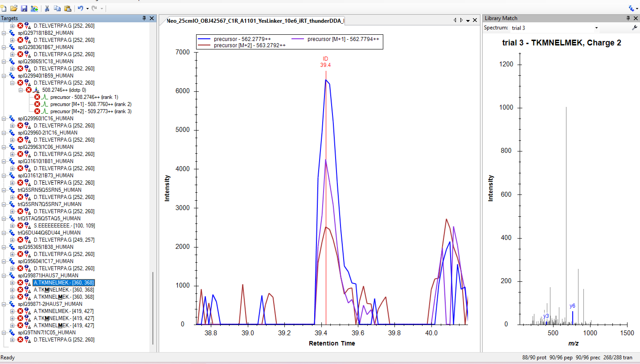Click the Import Results toolbar icon
This screenshot has width=640, height=364.
(34, 9)
